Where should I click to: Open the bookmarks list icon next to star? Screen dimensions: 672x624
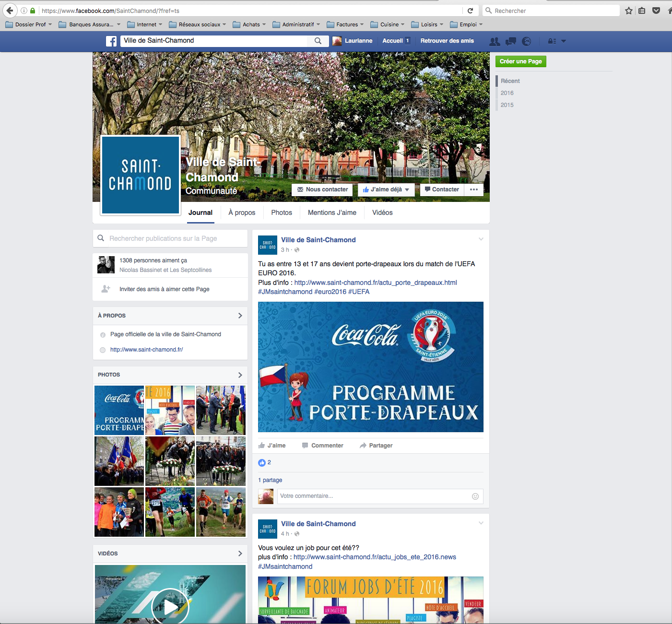[642, 11]
